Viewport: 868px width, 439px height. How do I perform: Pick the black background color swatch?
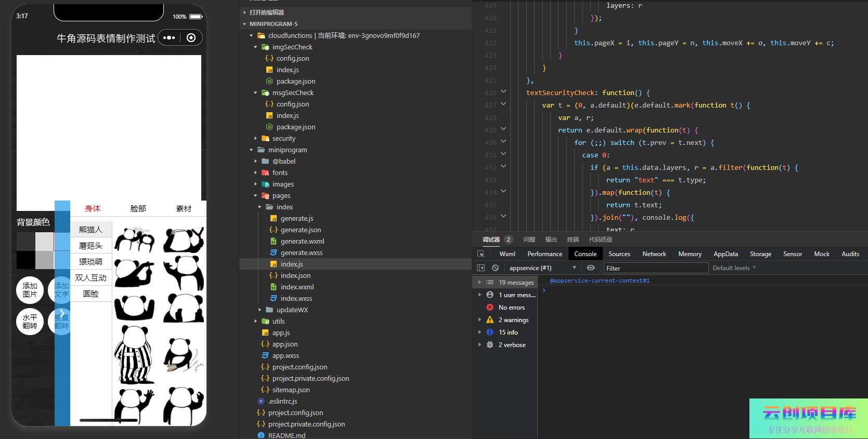(x=25, y=260)
